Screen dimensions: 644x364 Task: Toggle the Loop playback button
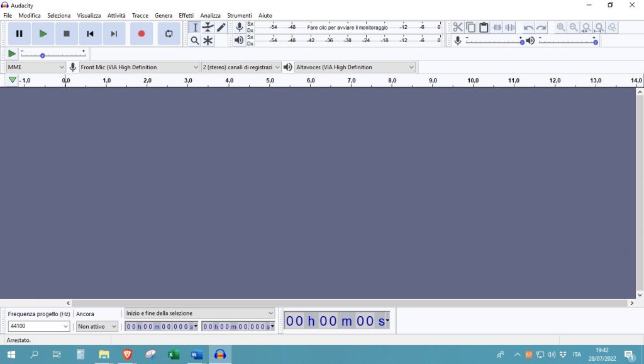click(x=169, y=33)
